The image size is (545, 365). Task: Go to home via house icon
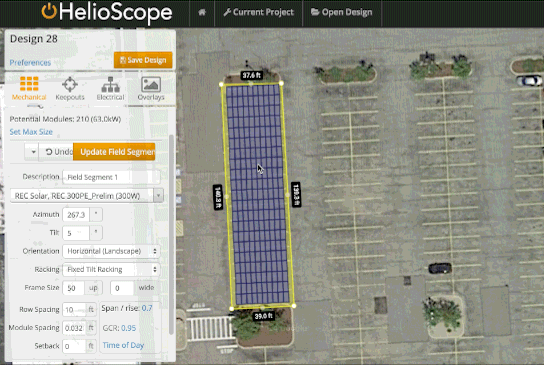[x=202, y=12]
